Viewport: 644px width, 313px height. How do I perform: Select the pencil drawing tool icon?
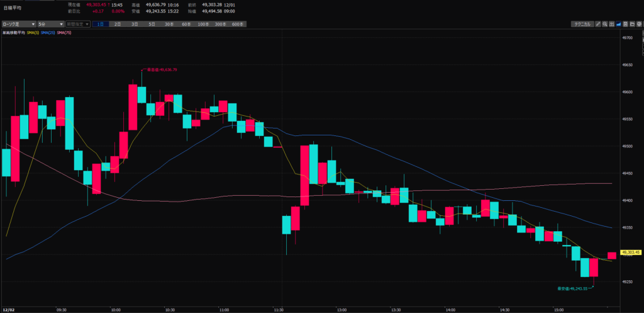click(598, 24)
